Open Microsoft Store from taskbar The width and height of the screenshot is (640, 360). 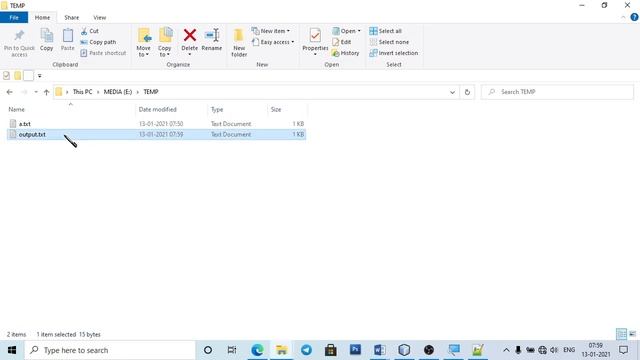point(331,350)
